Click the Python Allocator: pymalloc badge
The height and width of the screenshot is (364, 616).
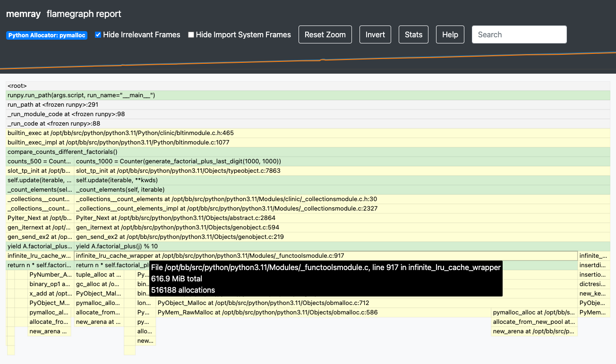[47, 35]
